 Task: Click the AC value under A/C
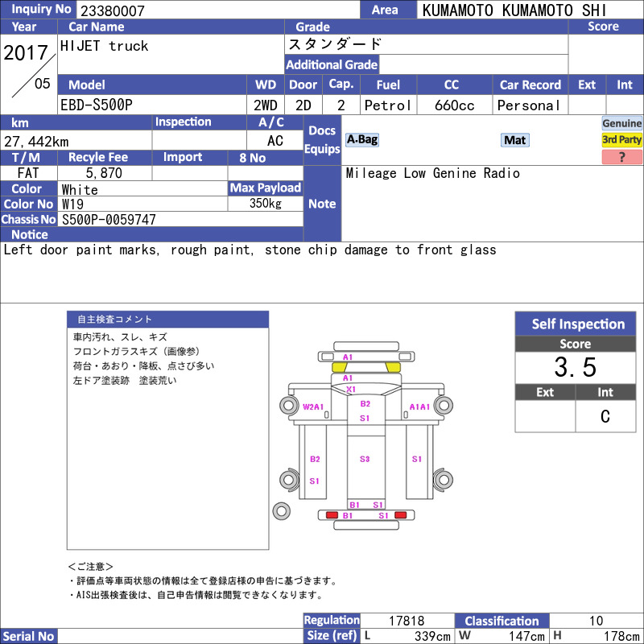coord(275,141)
